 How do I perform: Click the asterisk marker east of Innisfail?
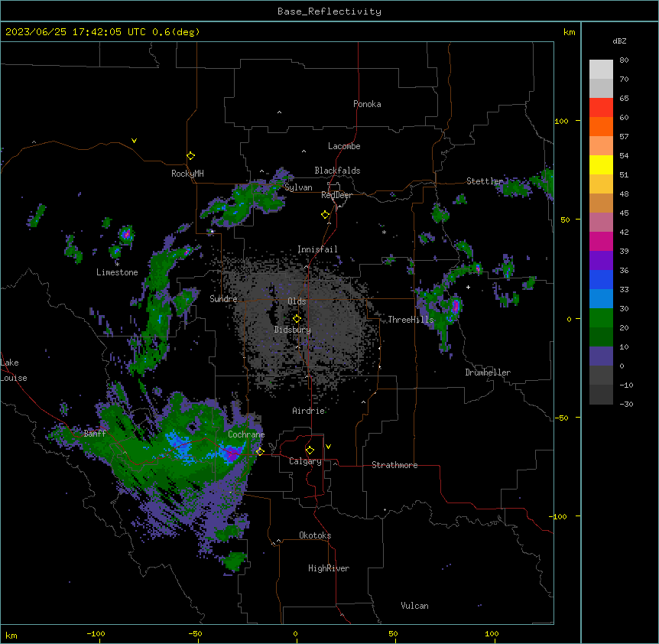384,232
